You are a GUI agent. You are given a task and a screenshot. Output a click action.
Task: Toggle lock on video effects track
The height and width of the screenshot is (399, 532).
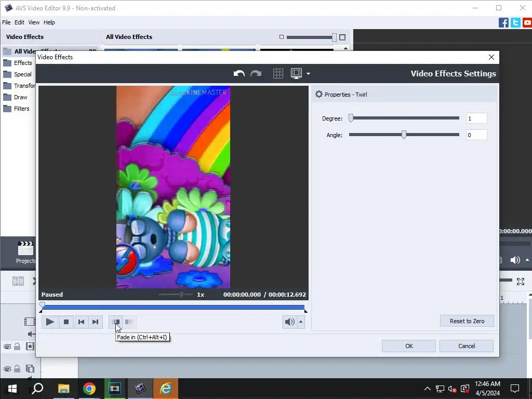click(x=17, y=346)
